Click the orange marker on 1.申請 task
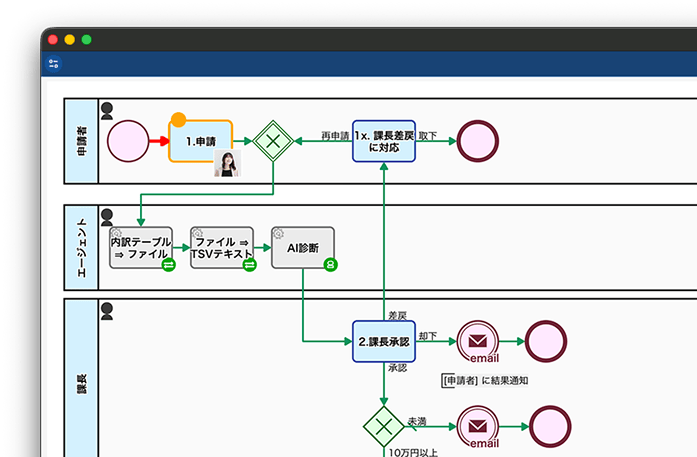The image size is (697, 457). click(x=178, y=120)
